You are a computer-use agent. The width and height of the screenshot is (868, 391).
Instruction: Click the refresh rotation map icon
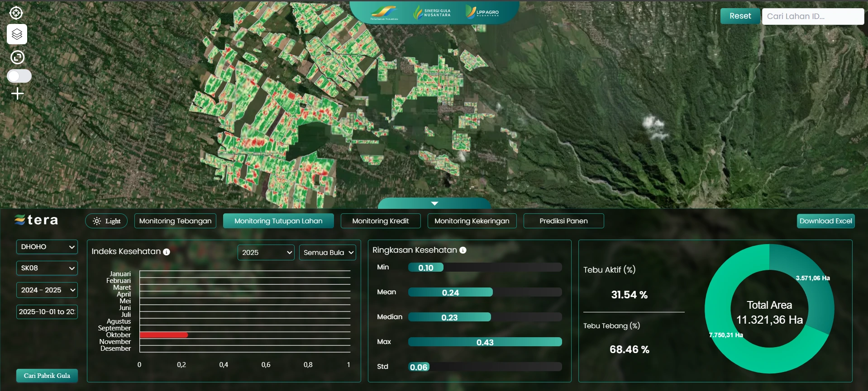tap(17, 57)
